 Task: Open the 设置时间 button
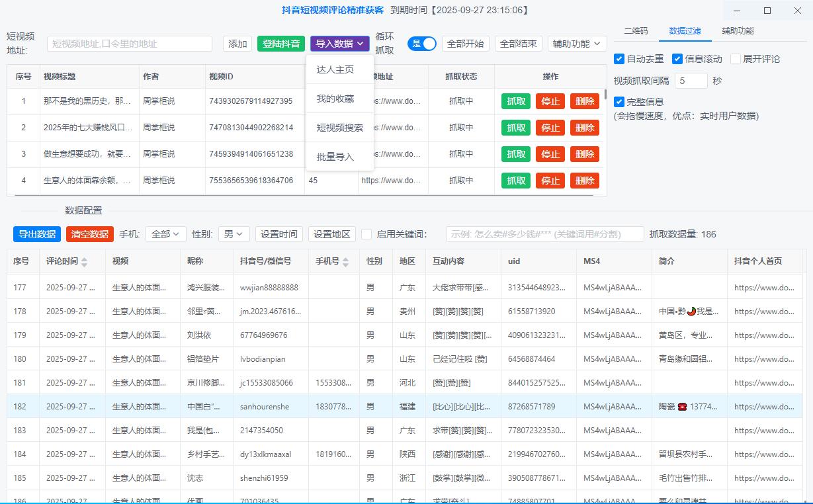tap(279, 234)
